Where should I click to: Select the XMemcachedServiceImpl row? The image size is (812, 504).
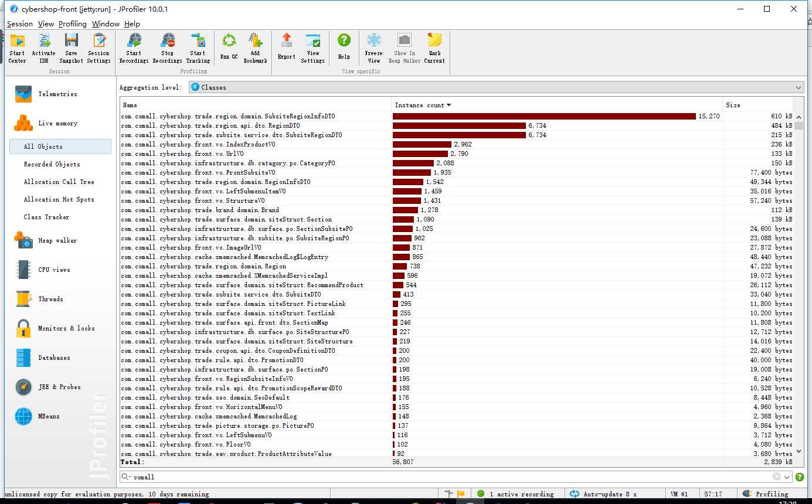[x=457, y=275]
